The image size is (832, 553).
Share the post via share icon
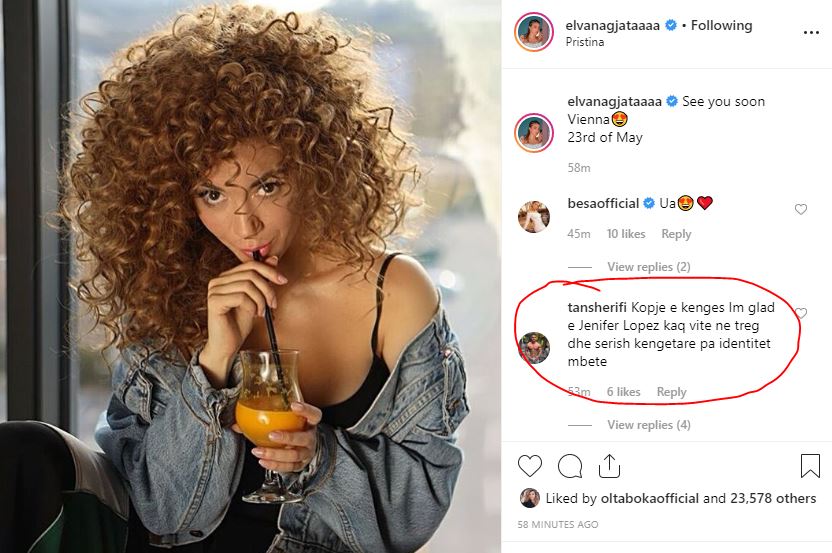click(609, 466)
